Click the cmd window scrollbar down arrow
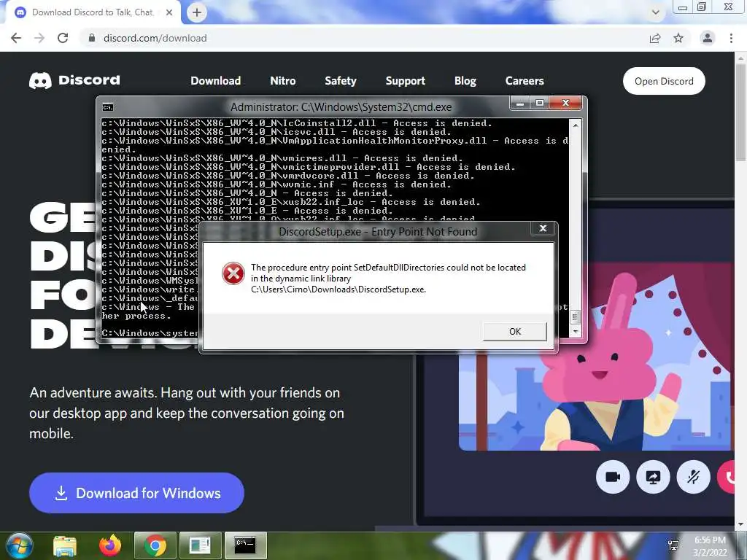747x560 pixels. [x=576, y=331]
